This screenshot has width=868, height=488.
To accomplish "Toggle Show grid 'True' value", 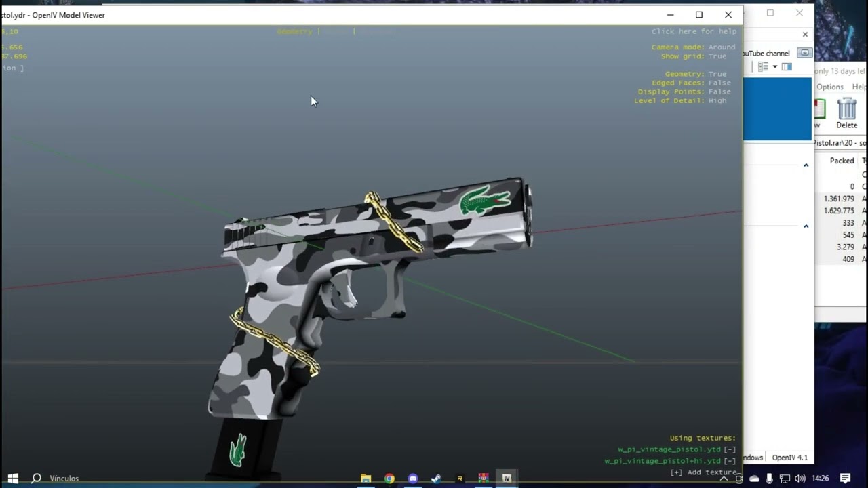I will click(x=717, y=56).
